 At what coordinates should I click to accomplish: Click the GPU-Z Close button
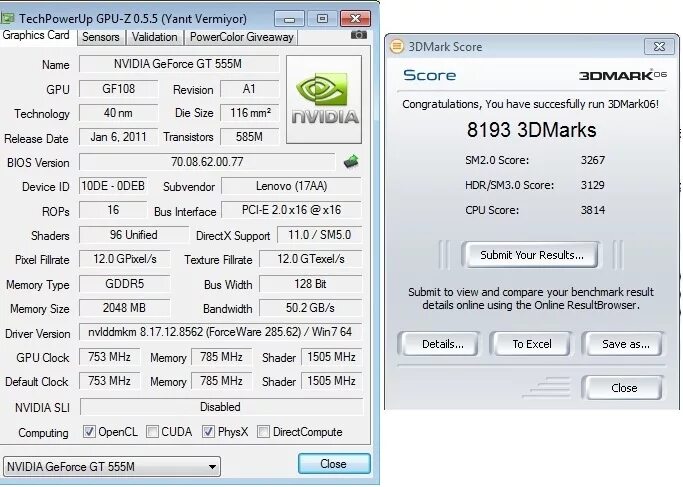(x=334, y=463)
